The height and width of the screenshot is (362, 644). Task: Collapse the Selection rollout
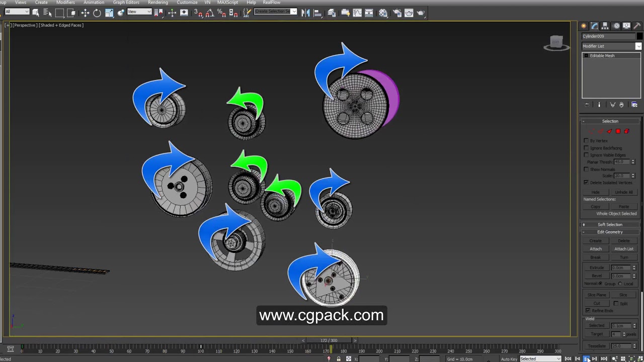[610, 121]
